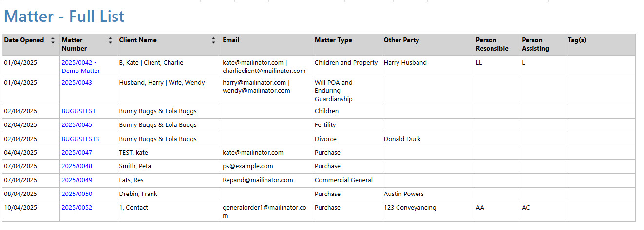Click the Tag(s) column header
This screenshot has width=644, height=230.
[x=600, y=45]
